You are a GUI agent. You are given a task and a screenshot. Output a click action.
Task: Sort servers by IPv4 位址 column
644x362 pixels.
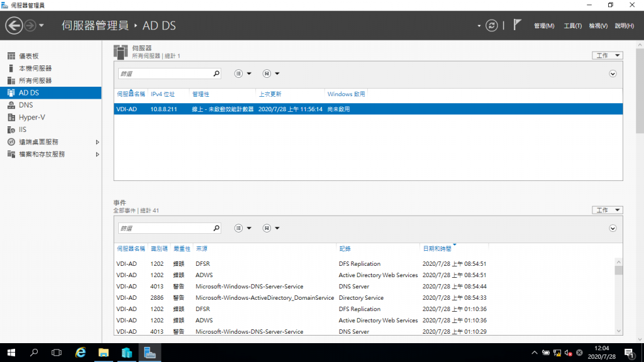pyautogui.click(x=163, y=94)
